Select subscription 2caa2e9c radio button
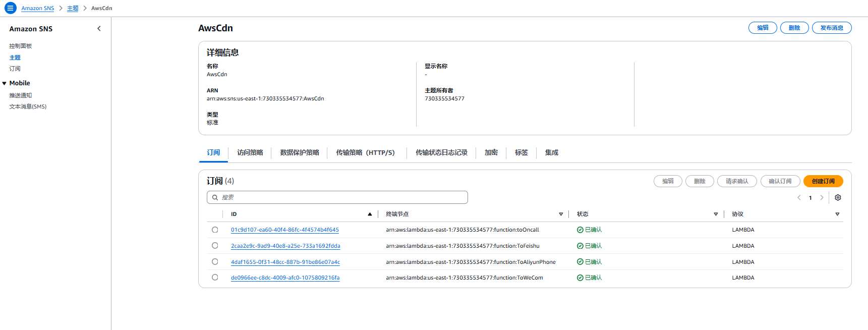868x330 pixels. [215, 246]
